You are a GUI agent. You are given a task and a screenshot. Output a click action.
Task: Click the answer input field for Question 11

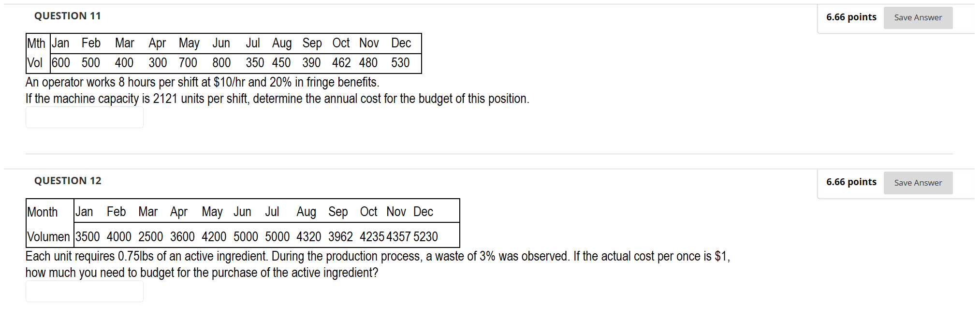point(84,117)
